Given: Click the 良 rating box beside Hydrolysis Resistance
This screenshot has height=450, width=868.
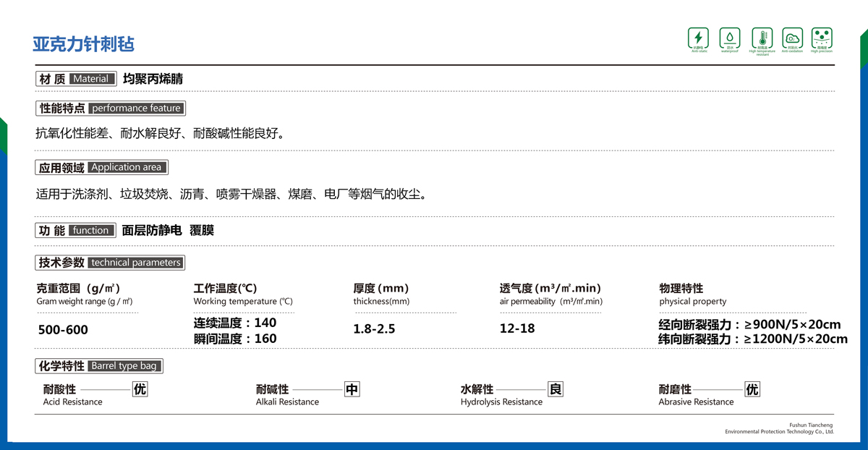Looking at the screenshot, I should (556, 390).
